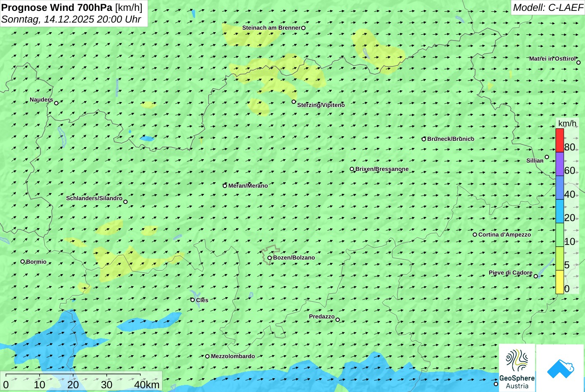Click the blue cloud arrow logo
The height and width of the screenshot is (392, 585).
coord(560,368)
